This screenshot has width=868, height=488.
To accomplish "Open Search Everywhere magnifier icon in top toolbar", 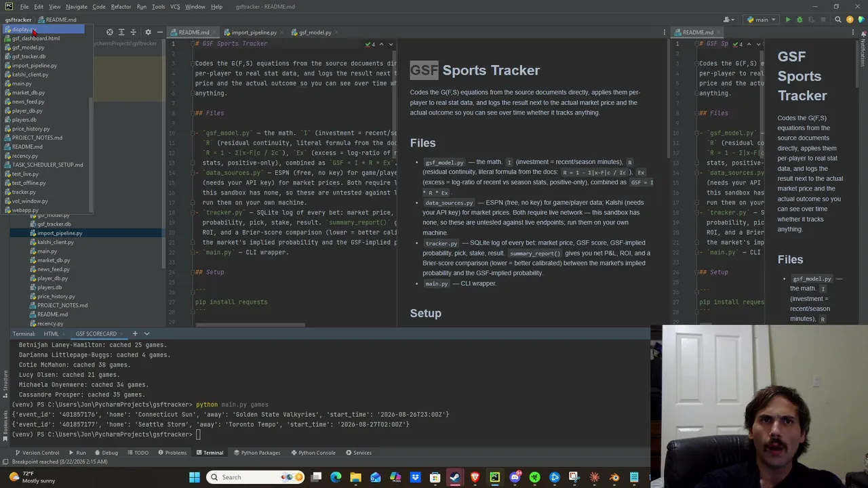I will pyautogui.click(x=840, y=20).
